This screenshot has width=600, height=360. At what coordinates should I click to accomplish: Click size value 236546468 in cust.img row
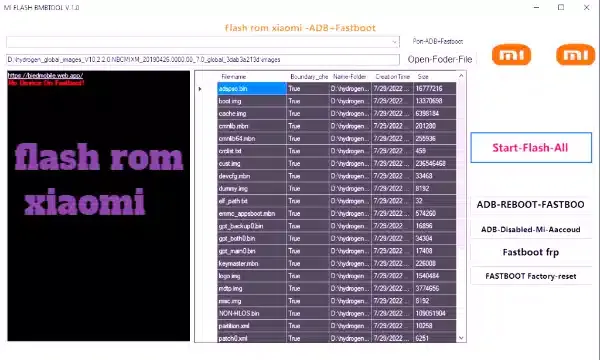coord(435,164)
